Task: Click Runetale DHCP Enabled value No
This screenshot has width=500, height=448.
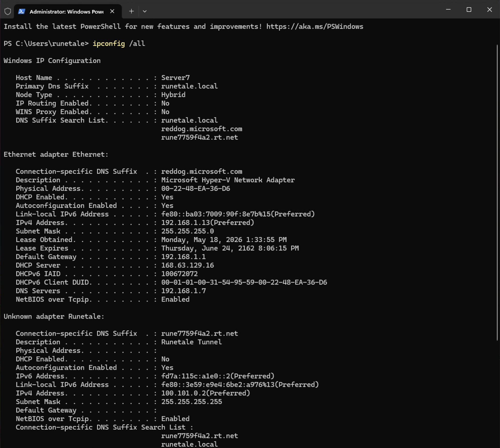Action: pos(165,359)
